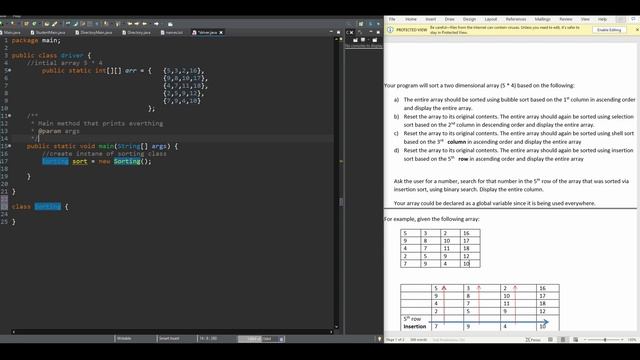Click the New Java Class icon in toolbar

point(34,24)
